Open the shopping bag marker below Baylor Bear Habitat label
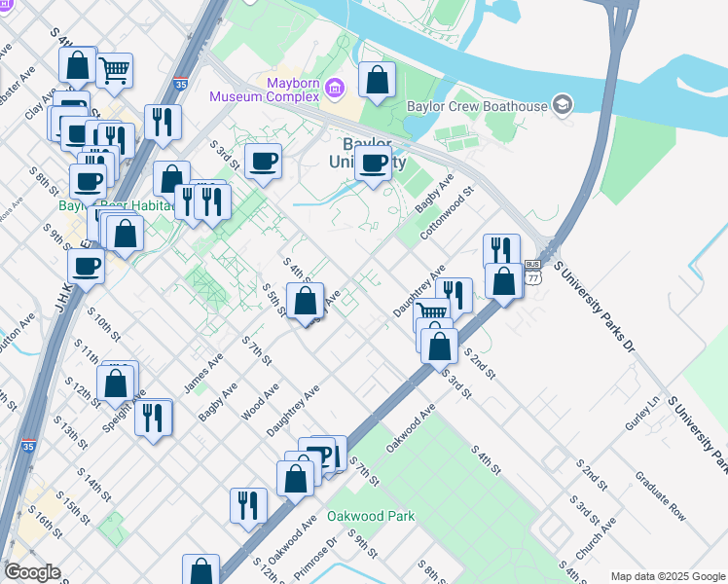This screenshot has height=584, width=728. coord(125,235)
